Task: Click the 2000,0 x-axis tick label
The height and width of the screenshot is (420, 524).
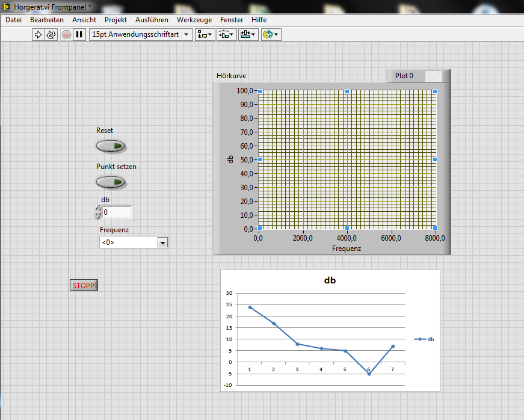Action: tap(303, 238)
